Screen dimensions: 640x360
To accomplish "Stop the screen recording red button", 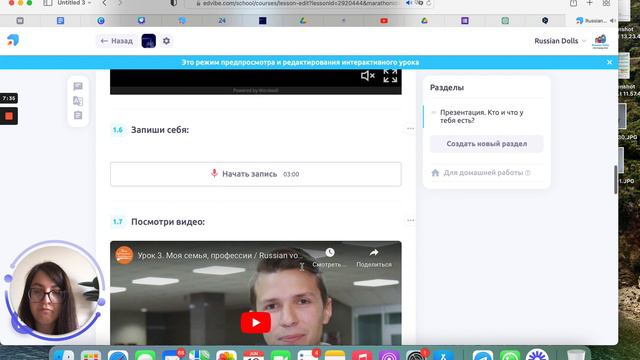I will [x=9, y=116].
